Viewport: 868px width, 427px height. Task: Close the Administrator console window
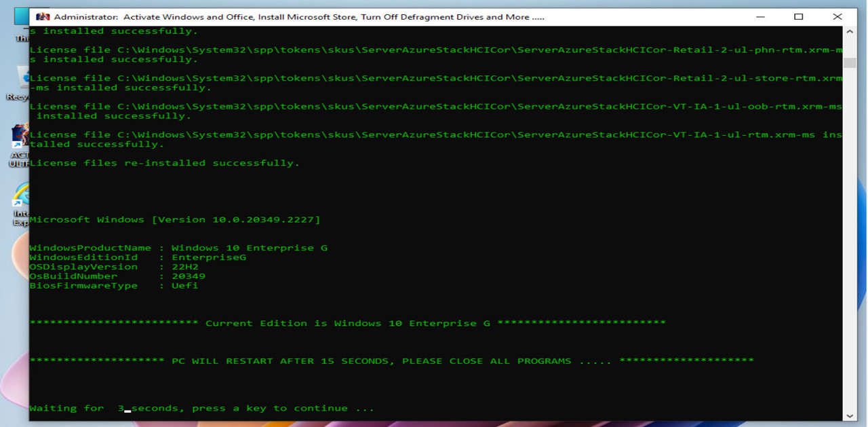pyautogui.click(x=837, y=16)
